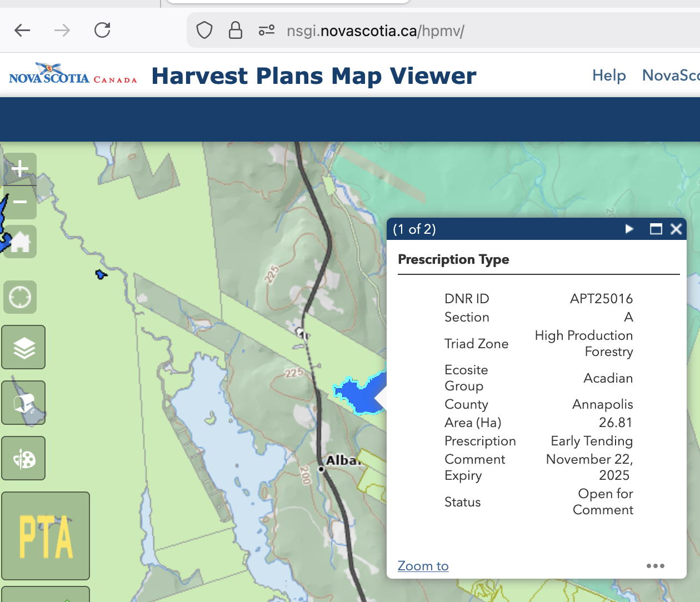
Task: Open popup more options ellipsis
Action: (x=655, y=566)
